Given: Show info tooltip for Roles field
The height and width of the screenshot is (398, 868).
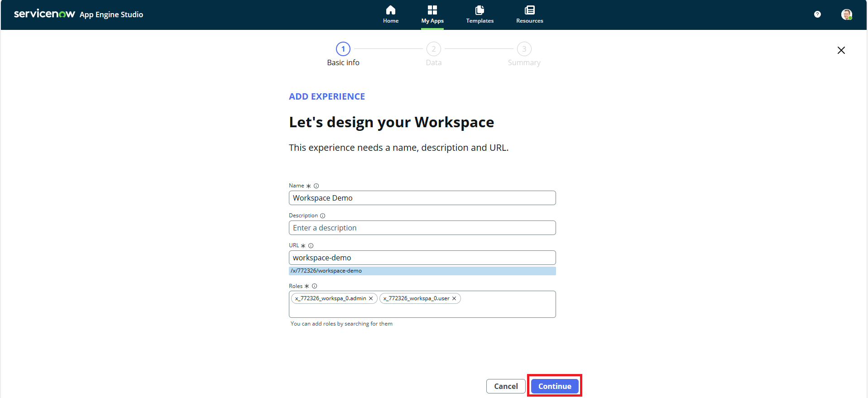Looking at the screenshot, I should [314, 286].
